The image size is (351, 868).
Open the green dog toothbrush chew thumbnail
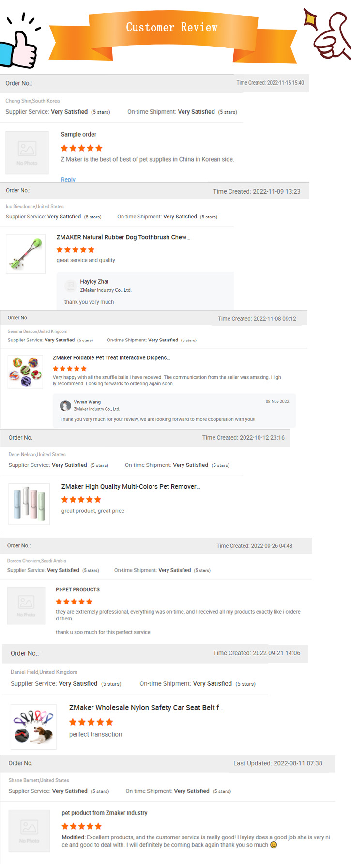click(26, 254)
